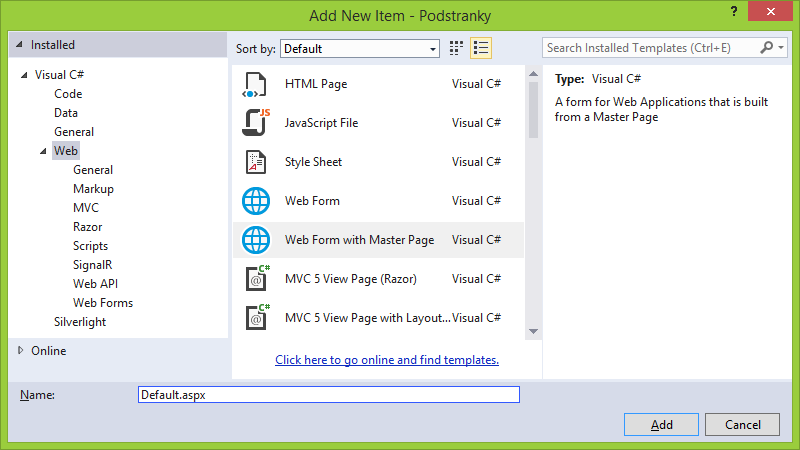Close the Add New Item dialog
This screenshot has width=800, height=450.
[770, 11]
